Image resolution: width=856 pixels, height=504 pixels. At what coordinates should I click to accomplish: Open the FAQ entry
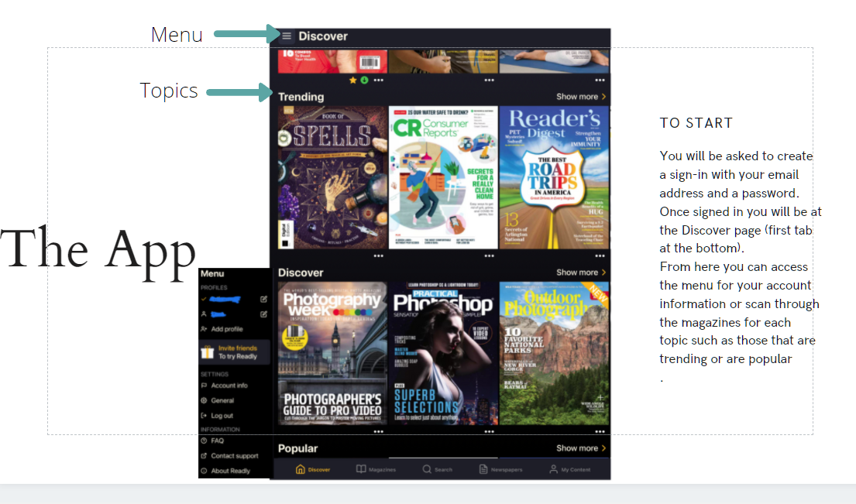(212, 441)
